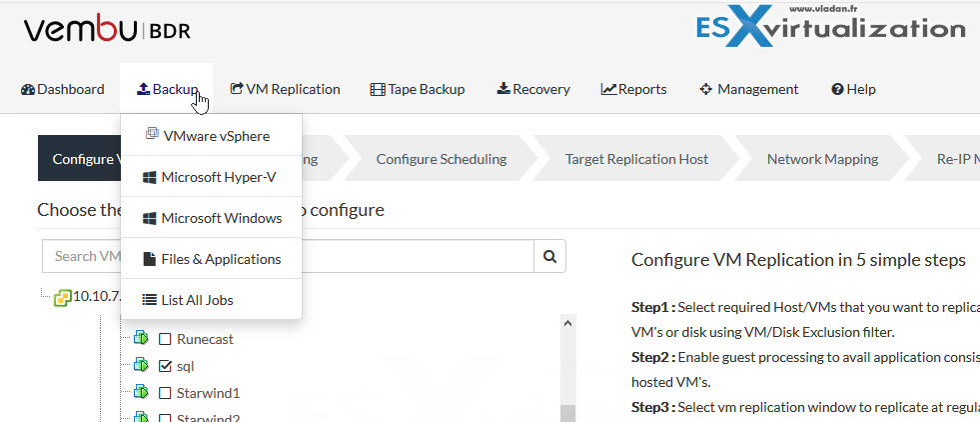Click the VM Replication menu icon

click(x=236, y=89)
